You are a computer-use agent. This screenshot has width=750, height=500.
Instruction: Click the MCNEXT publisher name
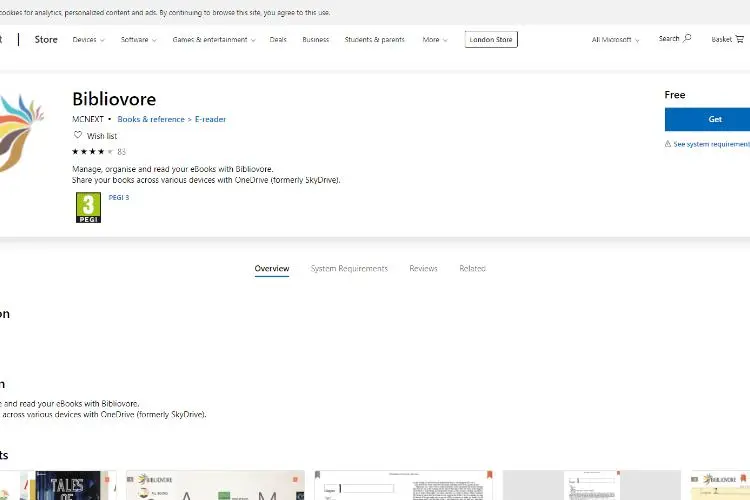click(88, 119)
